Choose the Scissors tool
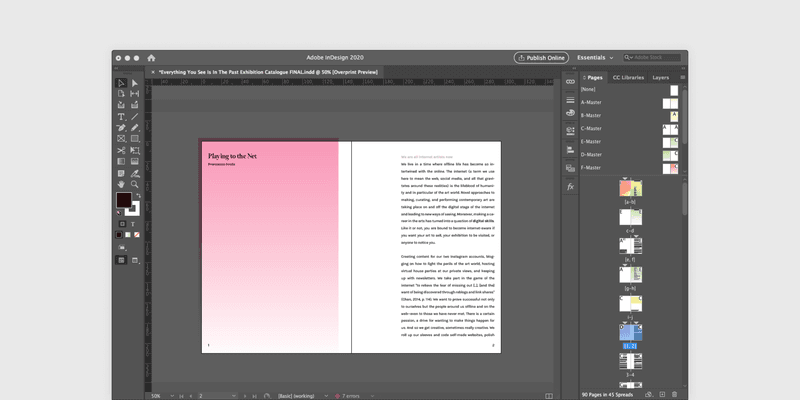The image size is (800, 400). (121, 150)
